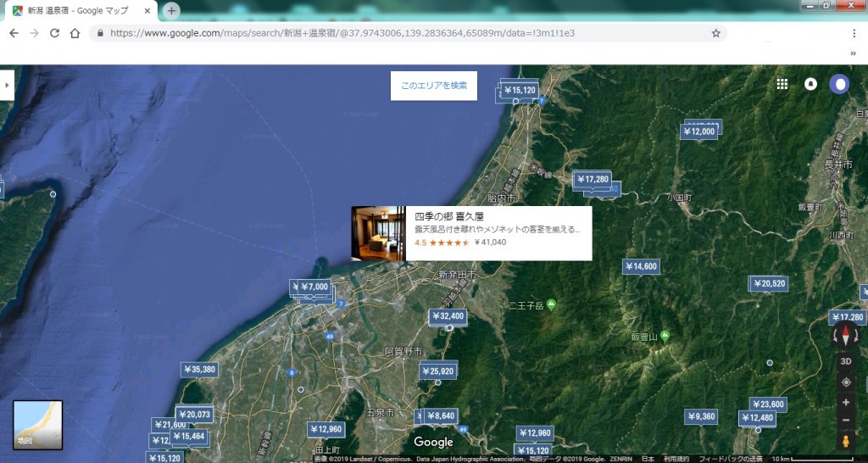Click the 長井市 city label
Screen dimensions: 868x463
click(837, 164)
